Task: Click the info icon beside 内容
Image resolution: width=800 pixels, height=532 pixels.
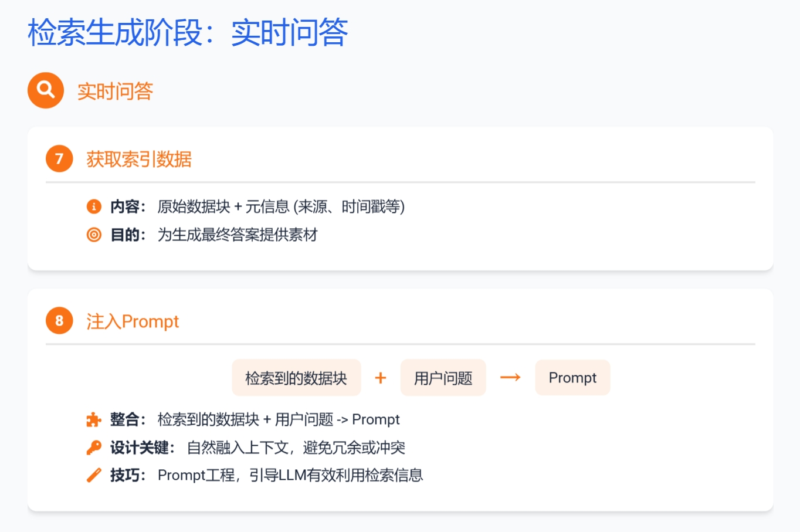Action: 94,206
